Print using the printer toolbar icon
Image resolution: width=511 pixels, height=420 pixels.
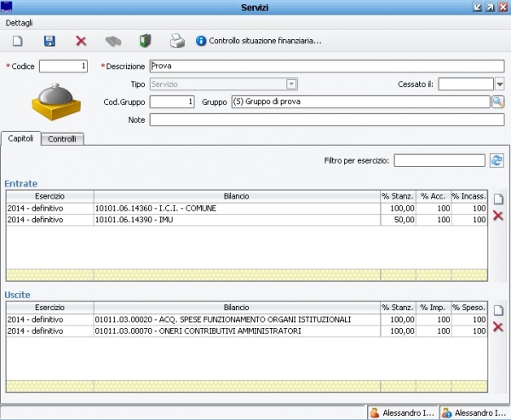[176, 41]
